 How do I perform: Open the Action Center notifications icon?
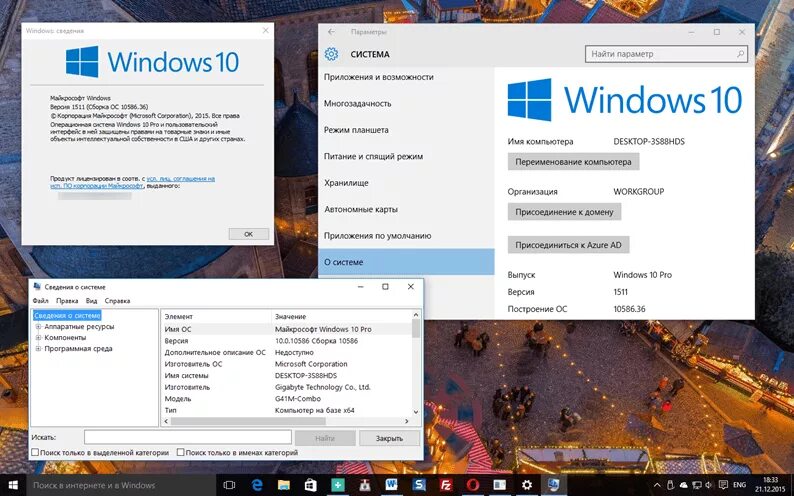click(x=723, y=485)
